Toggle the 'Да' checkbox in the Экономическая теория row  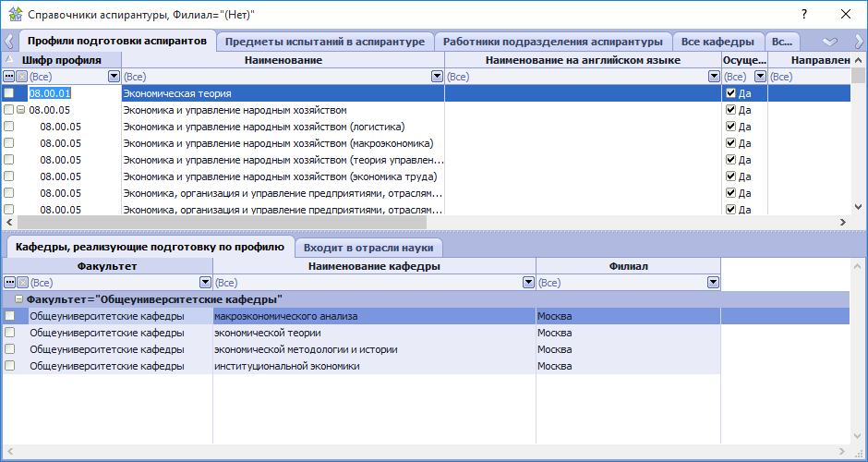[731, 93]
